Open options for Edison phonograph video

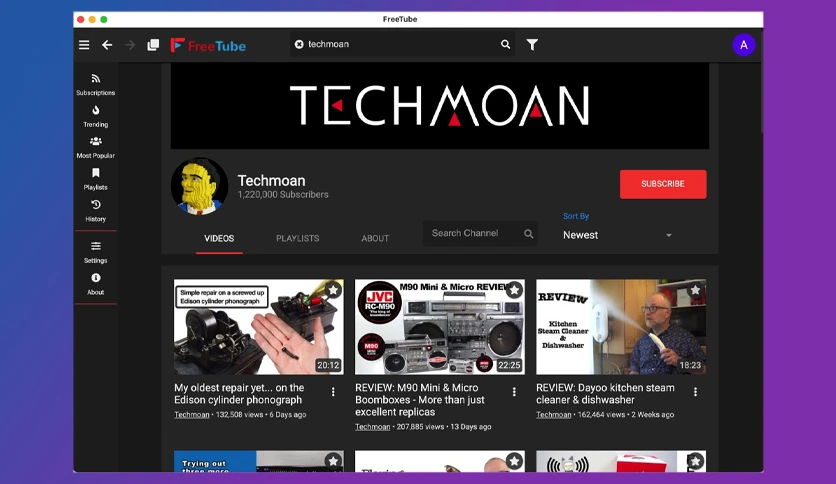click(333, 392)
